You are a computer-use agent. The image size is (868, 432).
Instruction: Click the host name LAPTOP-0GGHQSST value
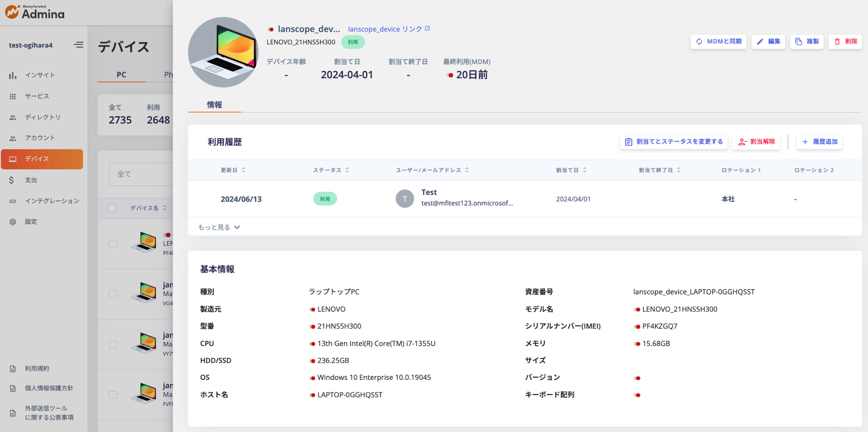(350, 395)
